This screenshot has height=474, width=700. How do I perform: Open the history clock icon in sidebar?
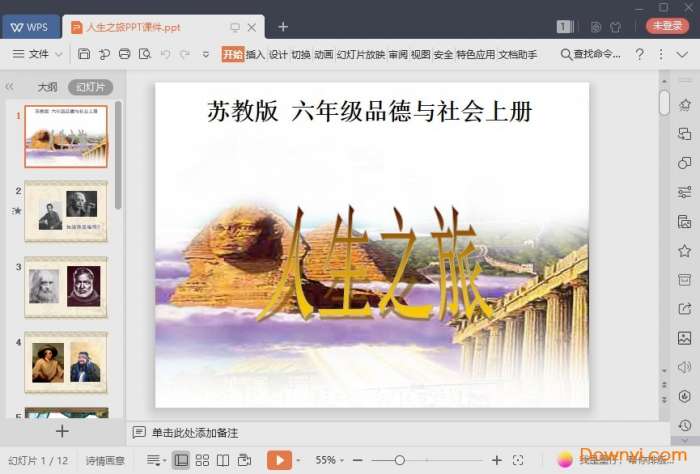(684, 425)
